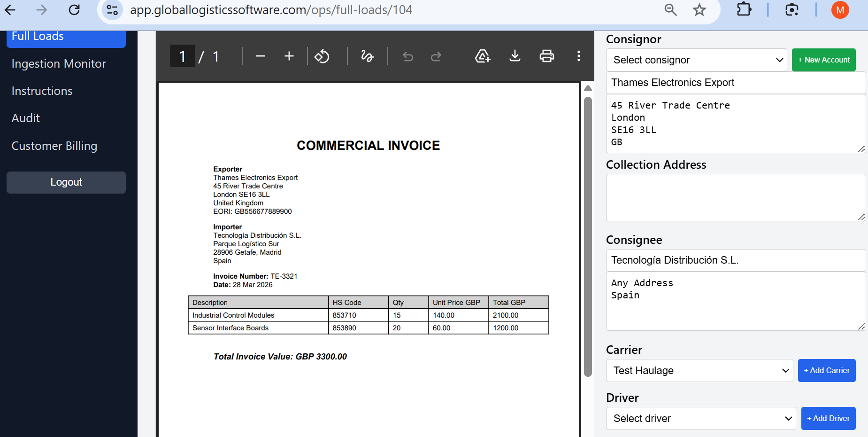Click the HS code cell '853890'

click(x=359, y=328)
